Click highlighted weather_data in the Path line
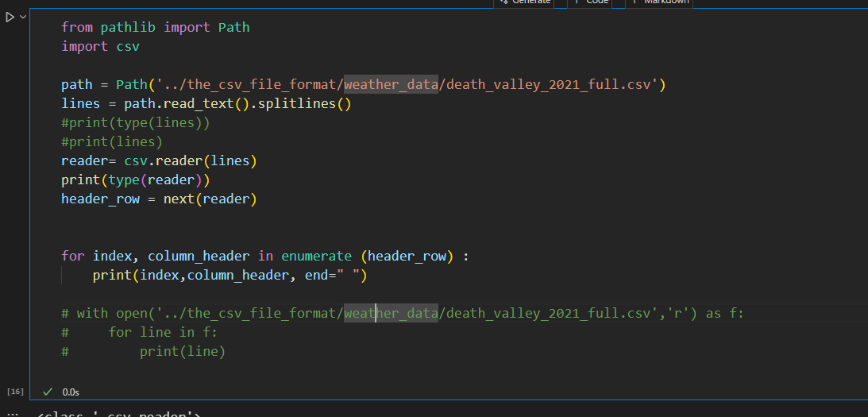The height and width of the screenshot is (417, 868). (391, 85)
